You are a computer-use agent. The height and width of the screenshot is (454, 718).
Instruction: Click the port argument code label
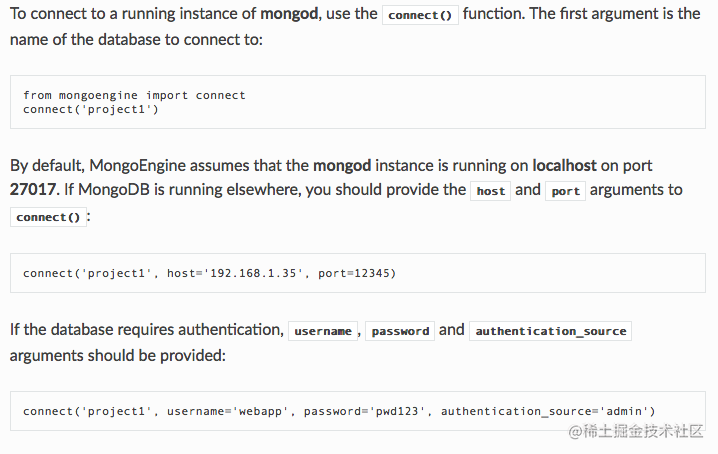point(565,191)
